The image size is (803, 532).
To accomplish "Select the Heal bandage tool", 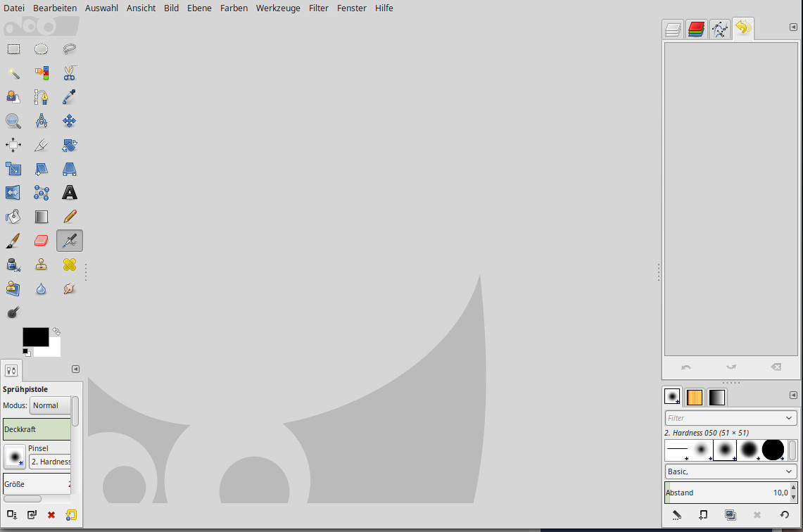I will (69, 265).
